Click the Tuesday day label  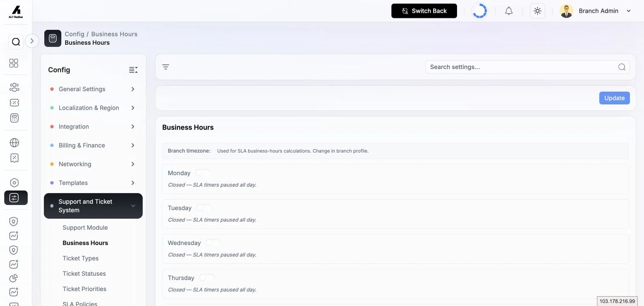tap(180, 208)
